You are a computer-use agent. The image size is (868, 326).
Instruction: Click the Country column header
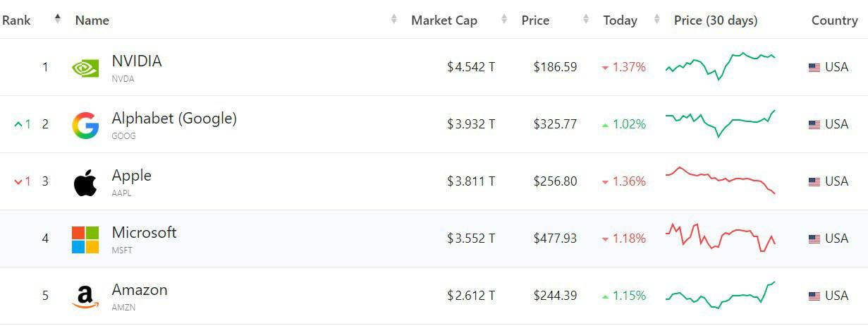(x=834, y=20)
